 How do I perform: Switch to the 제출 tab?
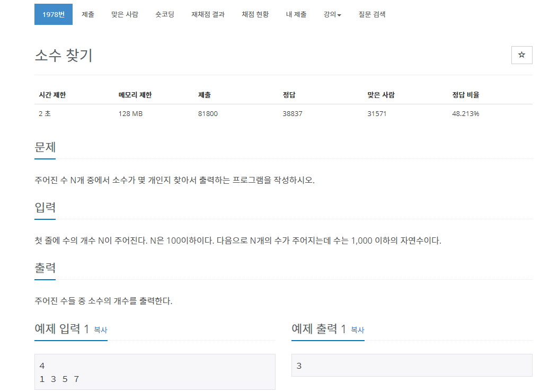[88, 14]
